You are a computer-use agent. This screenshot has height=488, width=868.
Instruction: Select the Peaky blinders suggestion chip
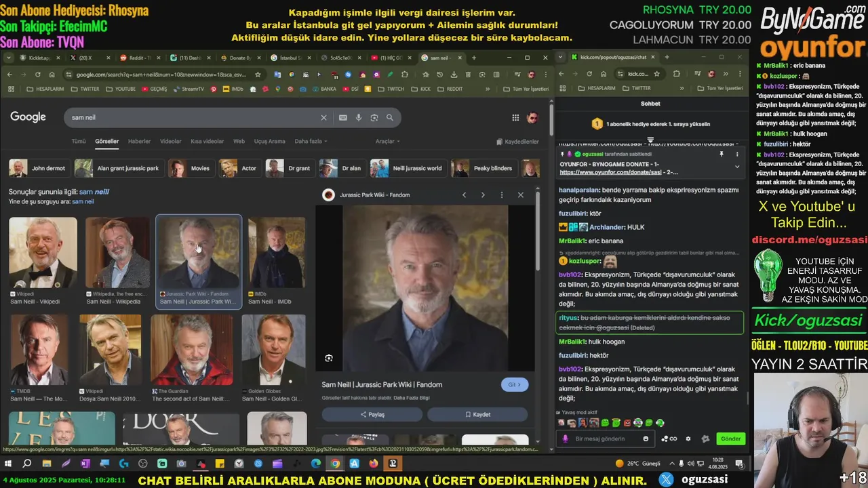click(482, 168)
